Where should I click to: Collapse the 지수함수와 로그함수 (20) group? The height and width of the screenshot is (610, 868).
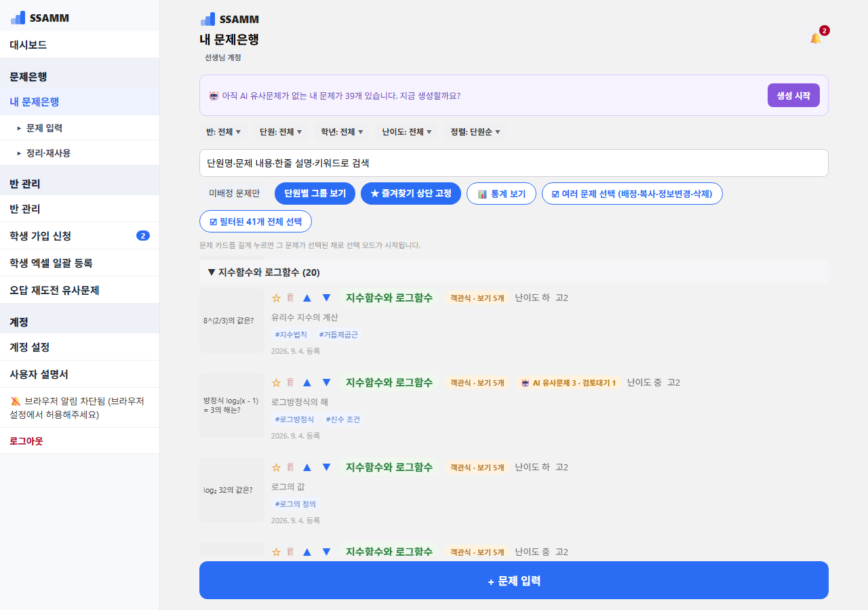(x=514, y=272)
